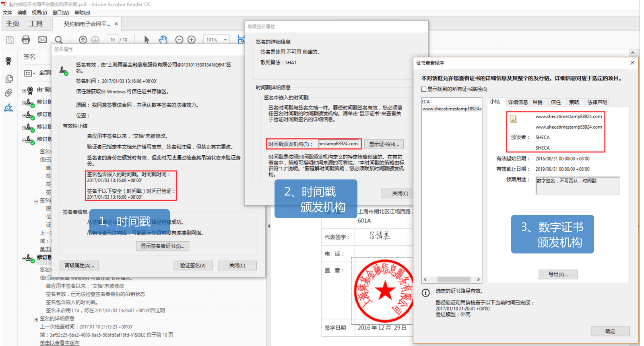This screenshot has width=644, height=346.
Task: Switch to the 法律声明 tab
Action: pos(597,102)
